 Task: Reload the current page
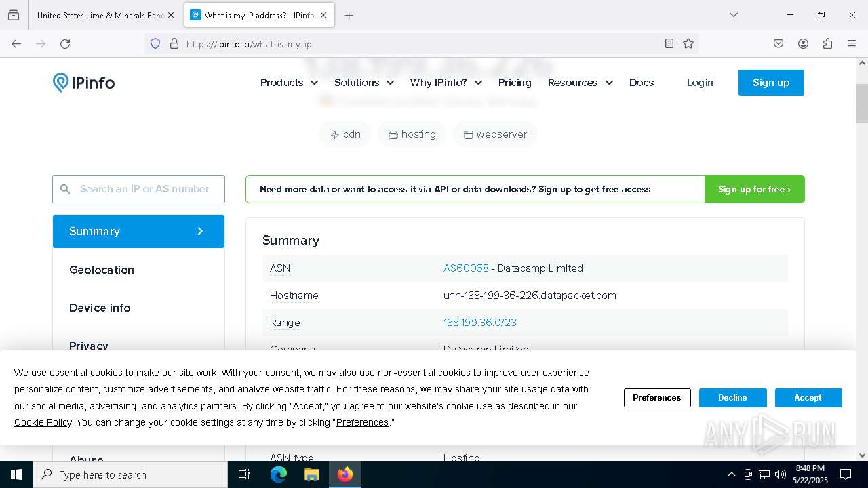(65, 43)
